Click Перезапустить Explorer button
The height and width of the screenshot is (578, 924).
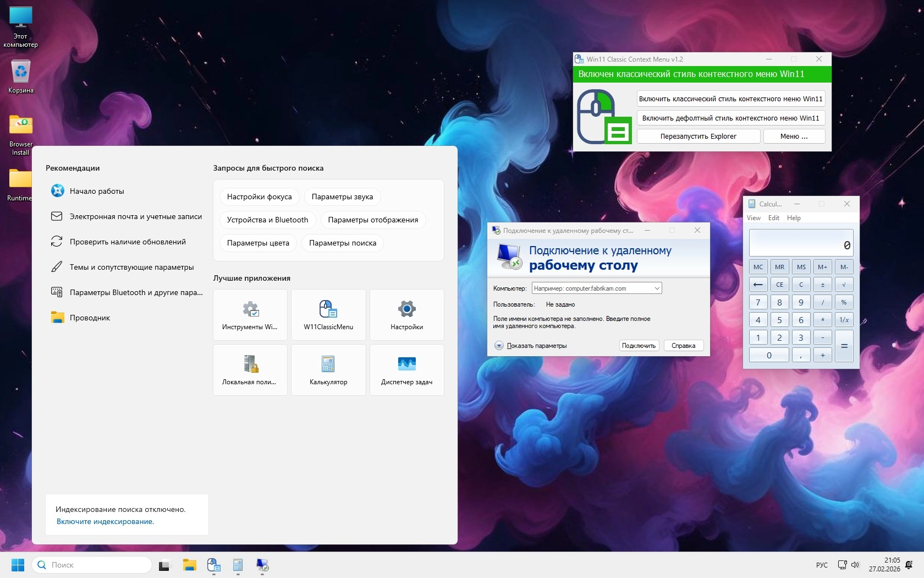[x=698, y=137]
